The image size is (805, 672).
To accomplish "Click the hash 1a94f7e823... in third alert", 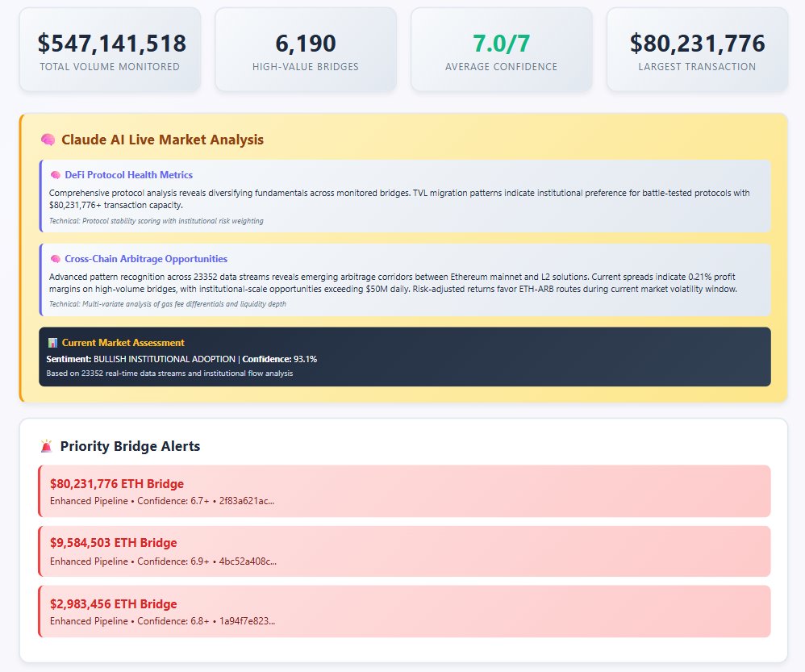I will (248, 621).
